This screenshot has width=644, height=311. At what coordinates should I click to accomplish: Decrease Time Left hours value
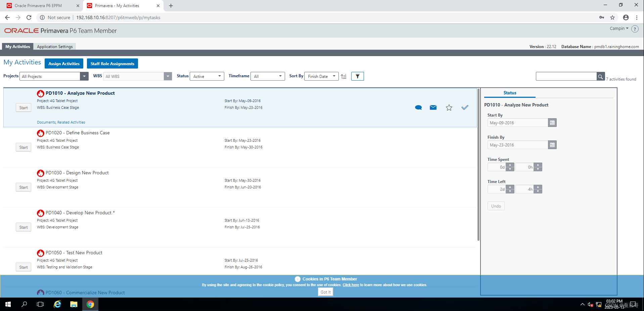tap(538, 191)
